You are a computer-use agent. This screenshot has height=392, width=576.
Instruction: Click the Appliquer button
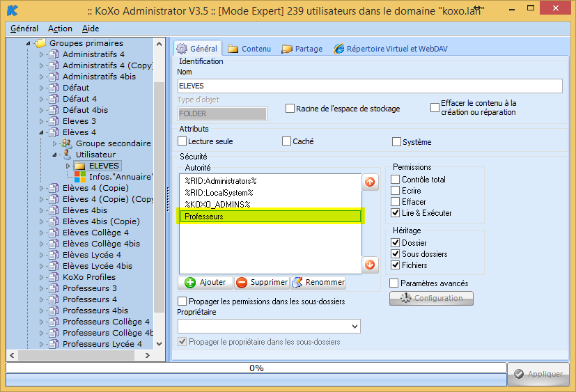coord(538,374)
